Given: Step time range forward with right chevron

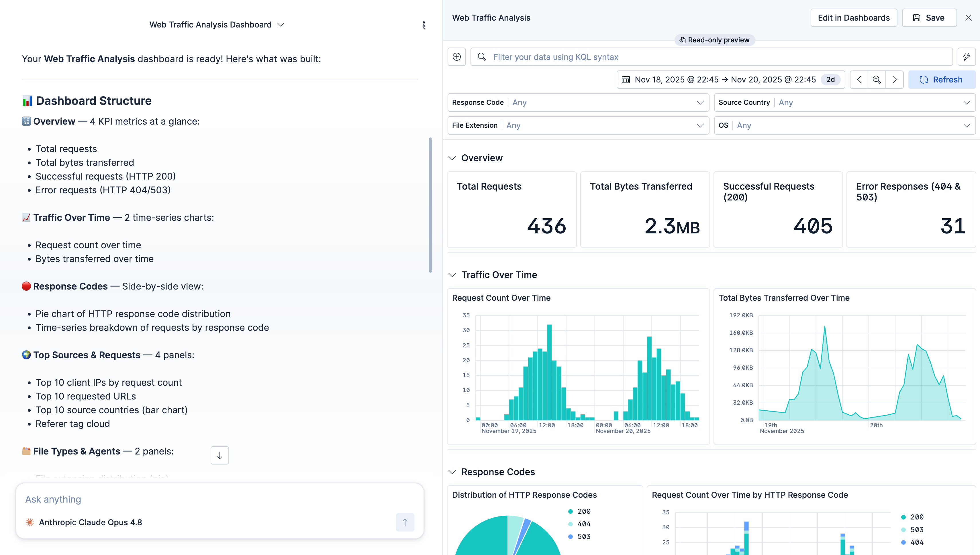Looking at the screenshot, I should (x=894, y=80).
